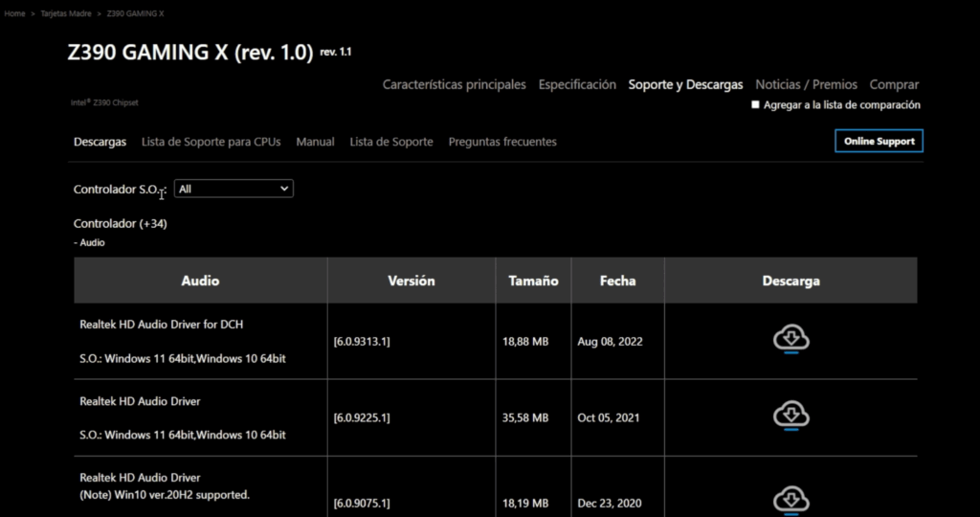
Task: Click the Versión column header
Action: click(x=412, y=281)
